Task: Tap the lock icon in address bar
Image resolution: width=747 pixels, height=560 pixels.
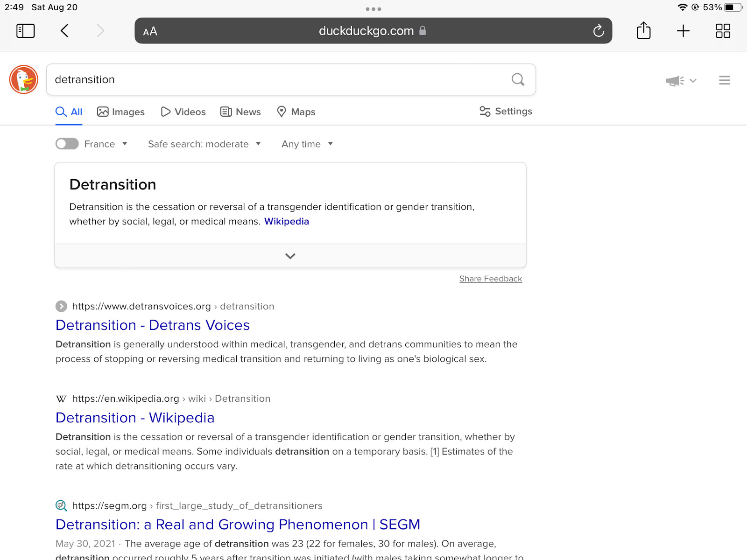Action: pos(423,30)
